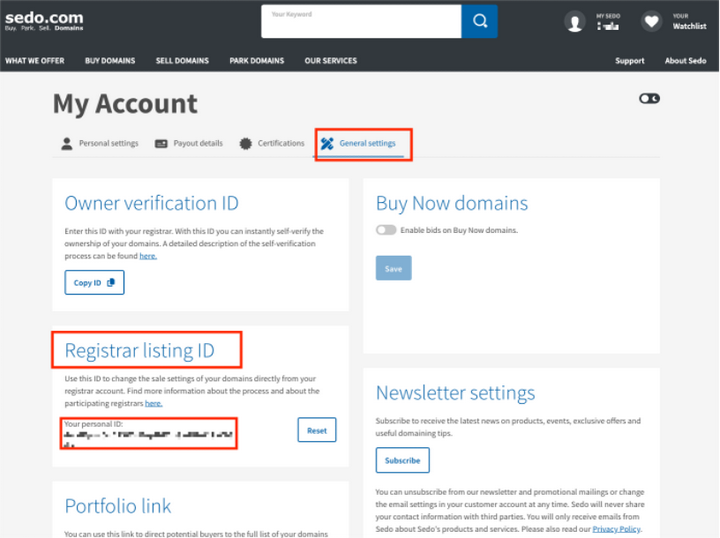
Task: Click the magnifier search button
Action: point(479,21)
